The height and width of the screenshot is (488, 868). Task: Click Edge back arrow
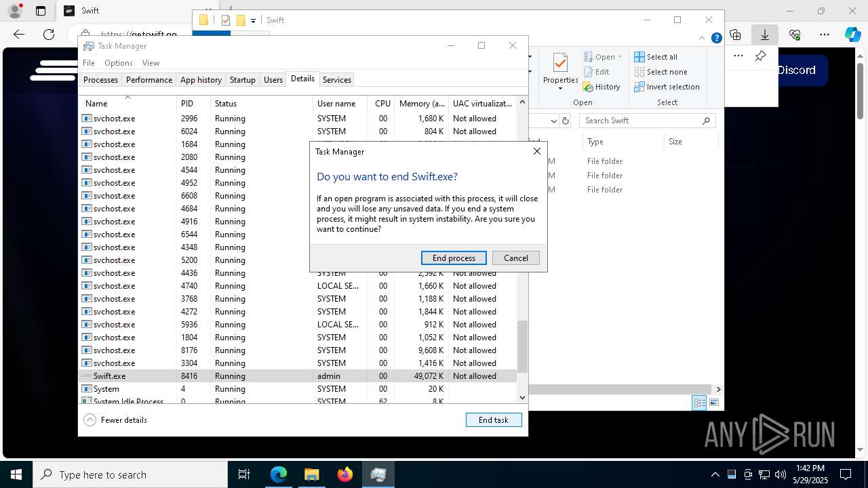click(x=19, y=35)
